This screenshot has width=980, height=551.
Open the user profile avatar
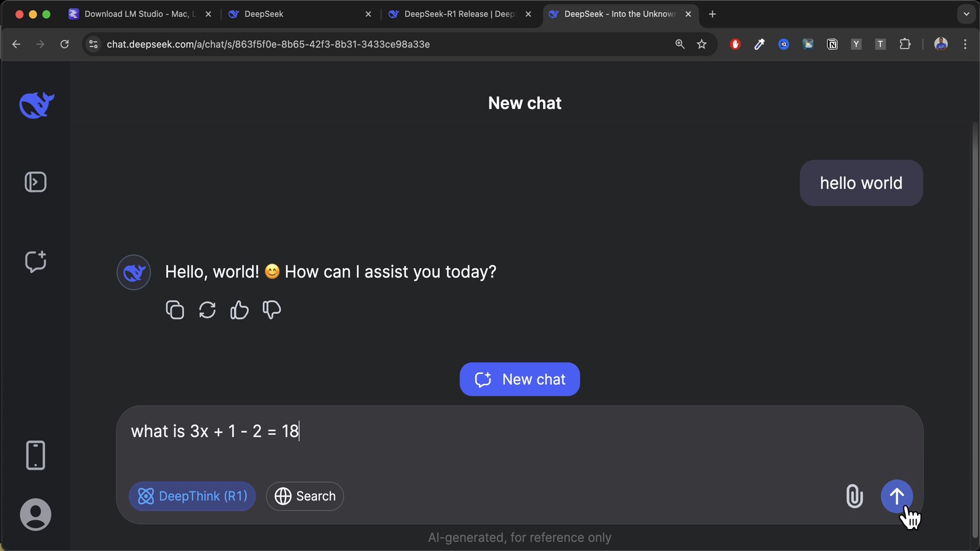[36, 514]
